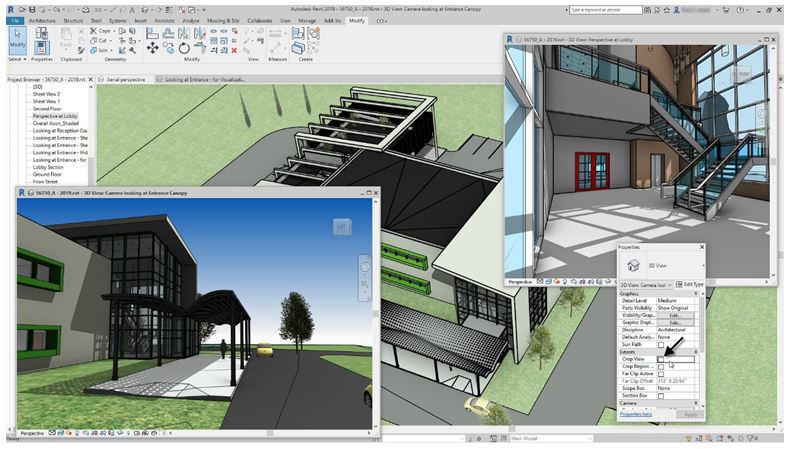Click the keyword search input field

(606, 10)
